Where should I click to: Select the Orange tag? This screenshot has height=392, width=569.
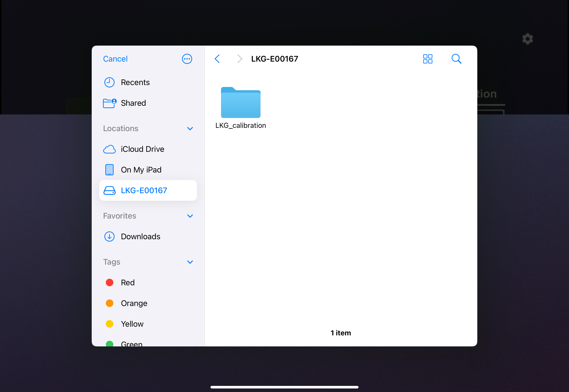click(x=134, y=303)
